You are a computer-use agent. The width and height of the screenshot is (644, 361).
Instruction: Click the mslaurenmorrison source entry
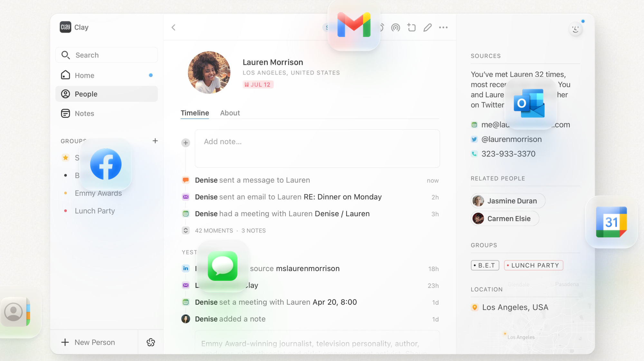[x=308, y=268]
